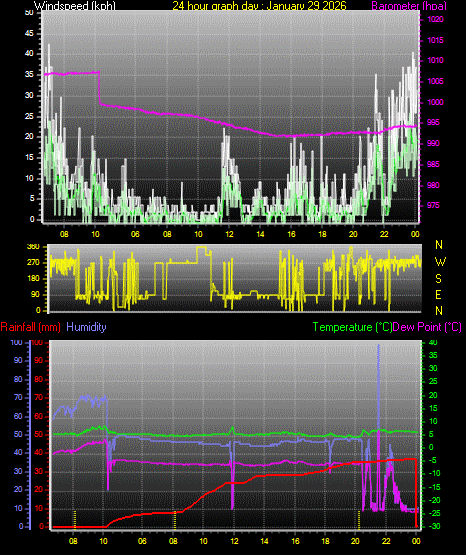466x555 pixels.
Task: Click the red 'Rainfall (mm)' label
Action: (30, 327)
